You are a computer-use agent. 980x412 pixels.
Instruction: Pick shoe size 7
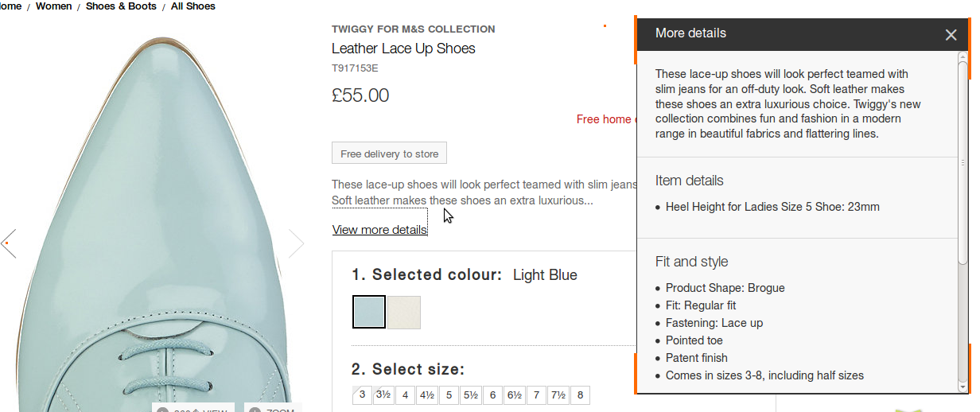[x=536, y=395]
